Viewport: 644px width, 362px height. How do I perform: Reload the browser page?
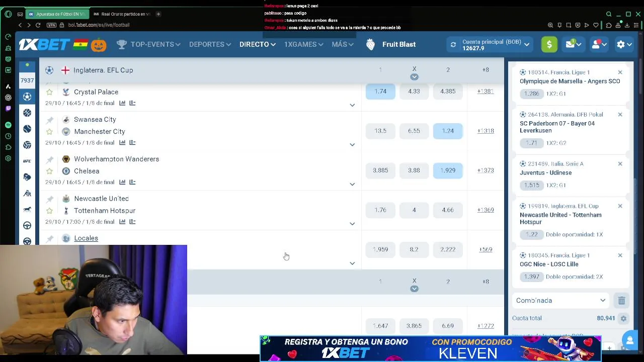(x=38, y=25)
